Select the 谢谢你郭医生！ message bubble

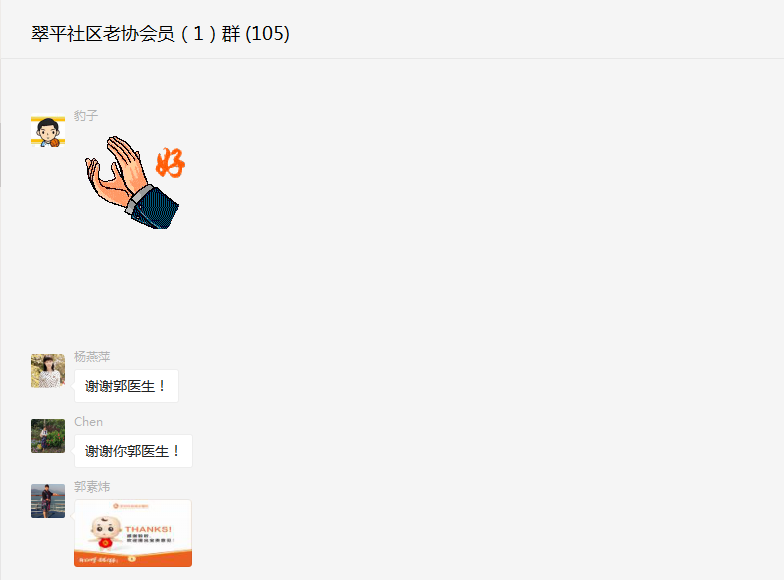133,451
